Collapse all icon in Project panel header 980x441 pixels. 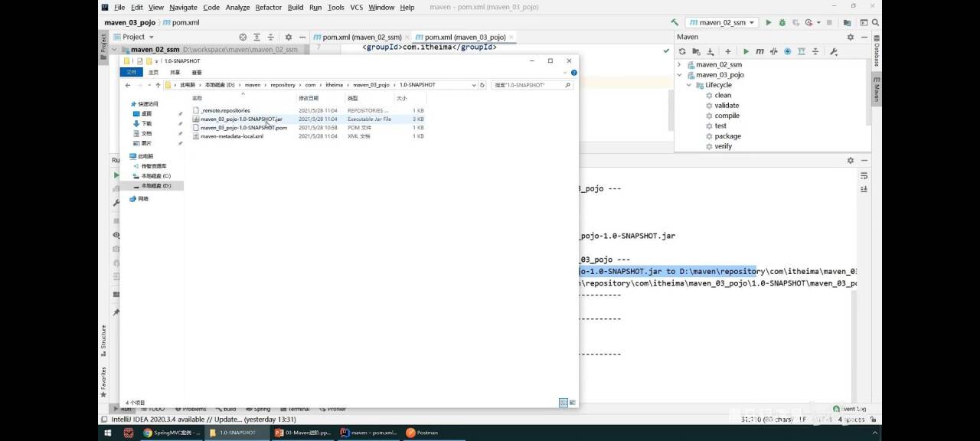coord(272,37)
